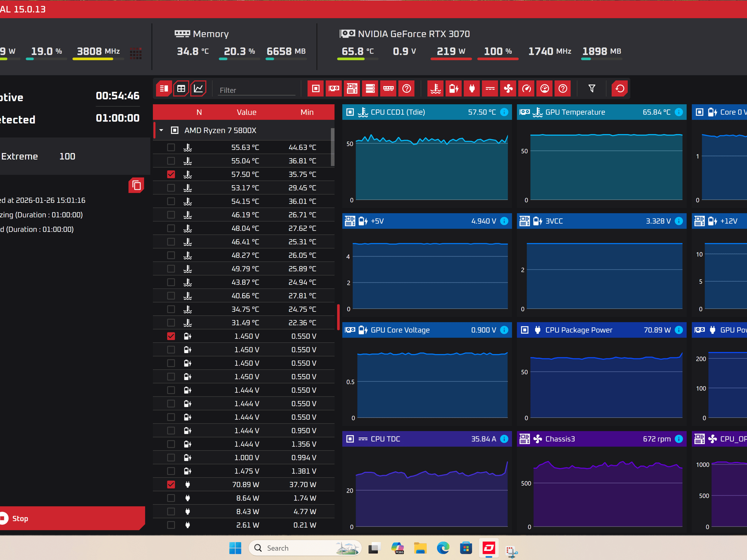
Task: Toggle the thermometer temperature sensor filter
Action: tap(436, 89)
